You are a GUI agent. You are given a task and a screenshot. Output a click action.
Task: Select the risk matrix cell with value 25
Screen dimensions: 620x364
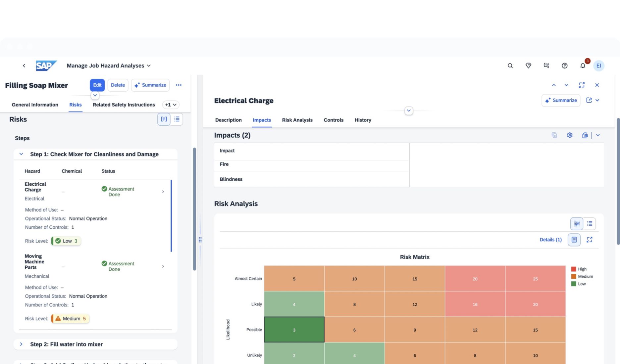[535, 279]
